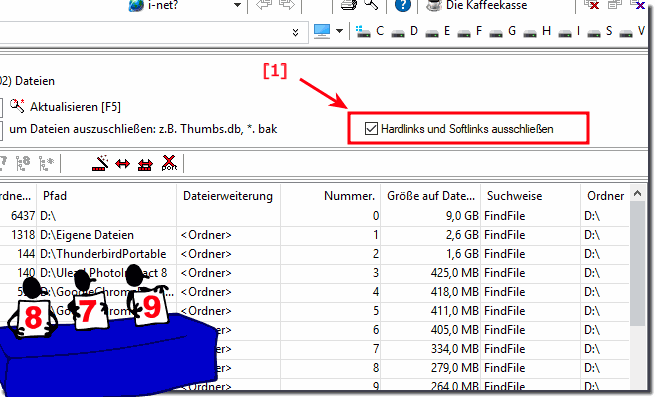This screenshot has height=397, width=655.
Task: Click FindFile cell in the 9,0 GB row
Action: coord(505,216)
